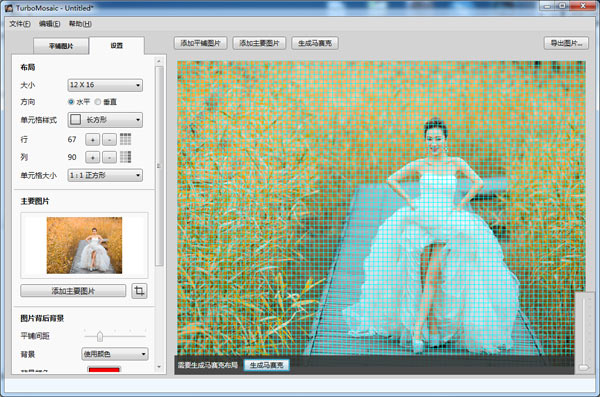Image resolution: width=600 pixels, height=397 pixels.
Task: Click the 导出图片 button
Action: pos(566,43)
